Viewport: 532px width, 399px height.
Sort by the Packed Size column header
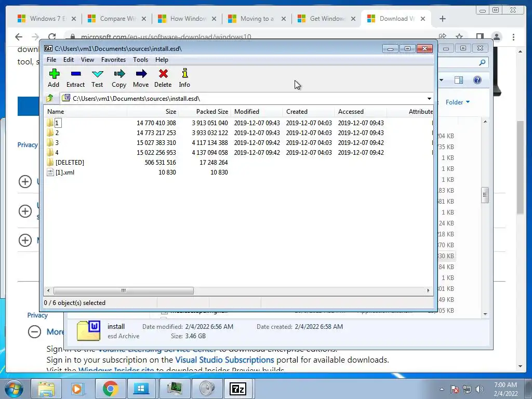pyautogui.click(x=205, y=111)
